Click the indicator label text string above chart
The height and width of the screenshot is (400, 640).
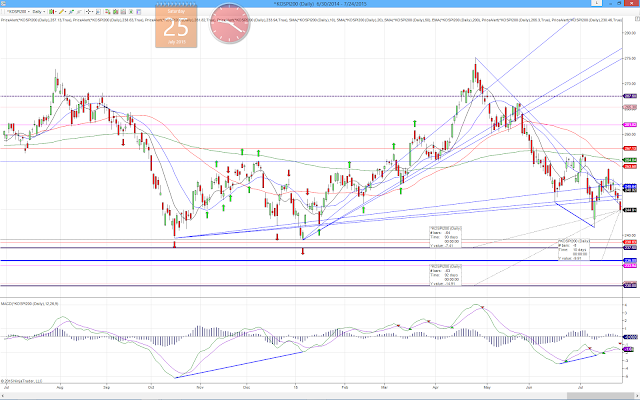(311, 20)
